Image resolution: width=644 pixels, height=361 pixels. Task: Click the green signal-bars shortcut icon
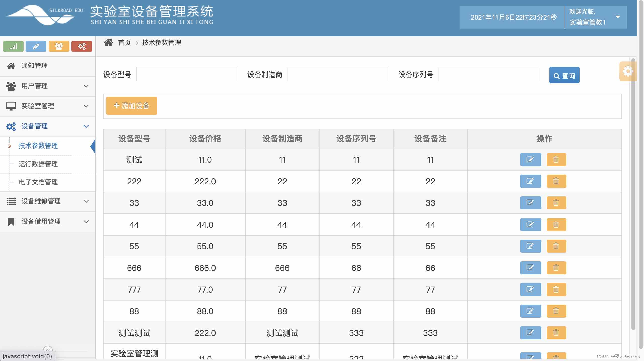pos(13,46)
